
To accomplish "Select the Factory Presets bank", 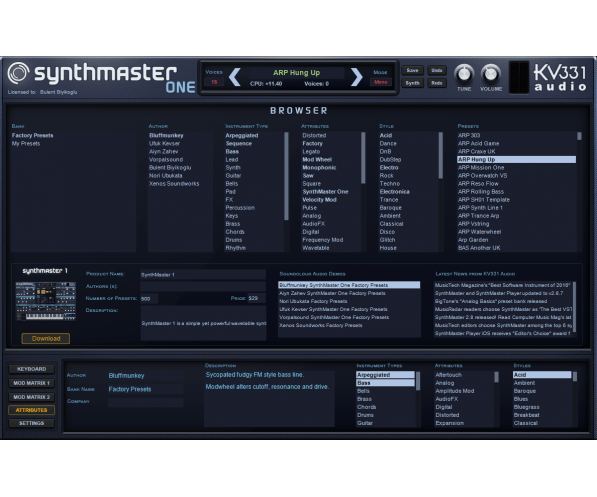I will [32, 136].
